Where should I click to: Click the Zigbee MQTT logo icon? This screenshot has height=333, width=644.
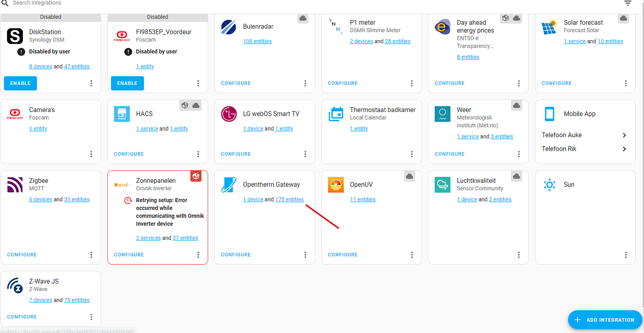point(15,185)
